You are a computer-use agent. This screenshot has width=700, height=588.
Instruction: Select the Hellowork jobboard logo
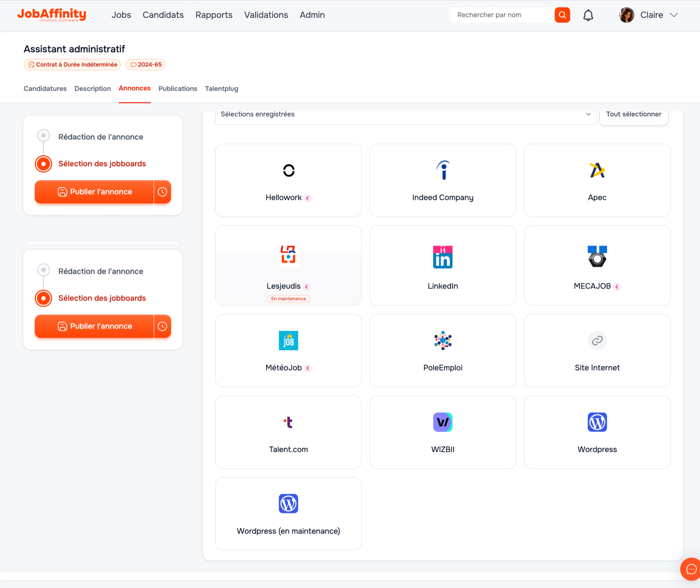pyautogui.click(x=289, y=170)
